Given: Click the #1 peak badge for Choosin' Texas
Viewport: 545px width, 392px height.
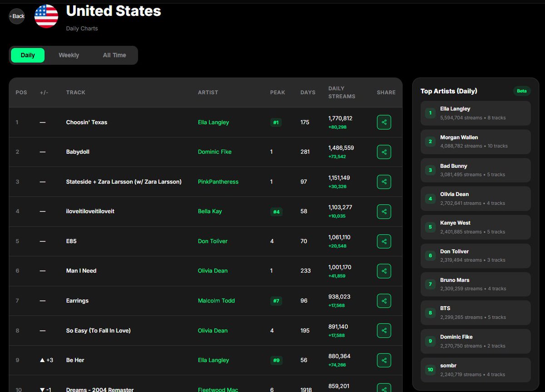Looking at the screenshot, I should click(276, 122).
